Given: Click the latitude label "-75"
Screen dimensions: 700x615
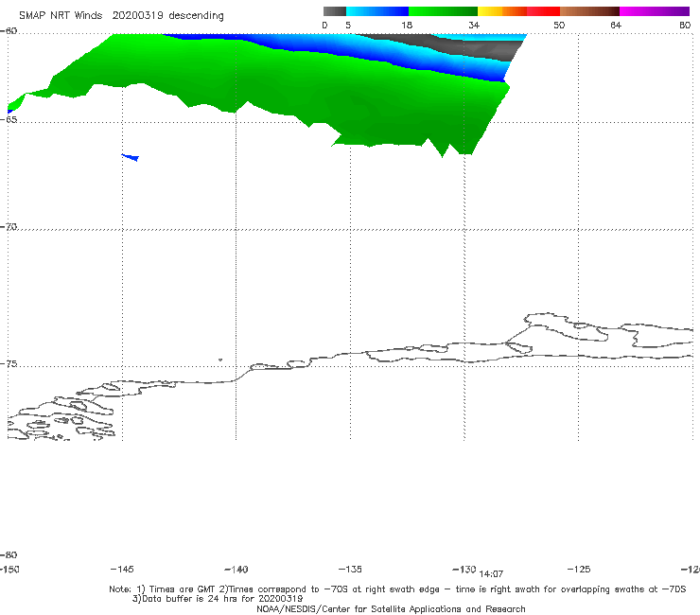Looking at the screenshot, I should [9, 364].
